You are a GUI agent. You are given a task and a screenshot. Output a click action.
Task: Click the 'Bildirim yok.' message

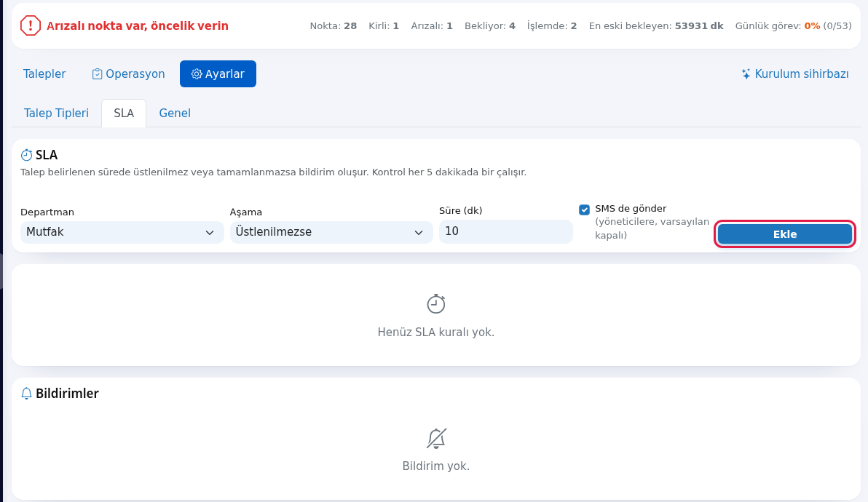(436, 466)
